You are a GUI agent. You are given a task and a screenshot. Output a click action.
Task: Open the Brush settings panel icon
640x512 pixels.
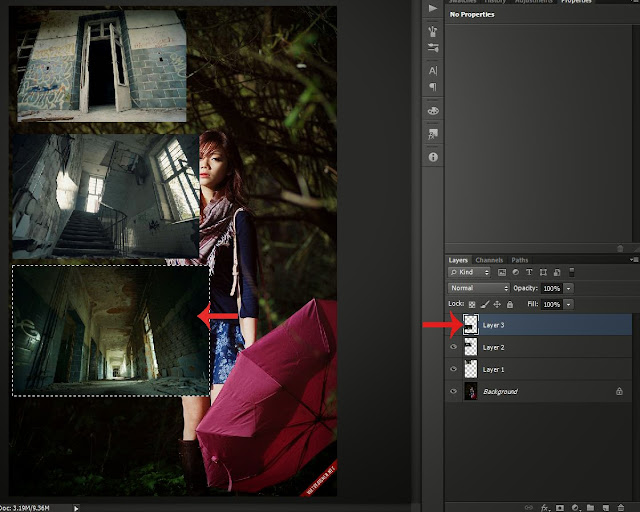pyautogui.click(x=433, y=47)
